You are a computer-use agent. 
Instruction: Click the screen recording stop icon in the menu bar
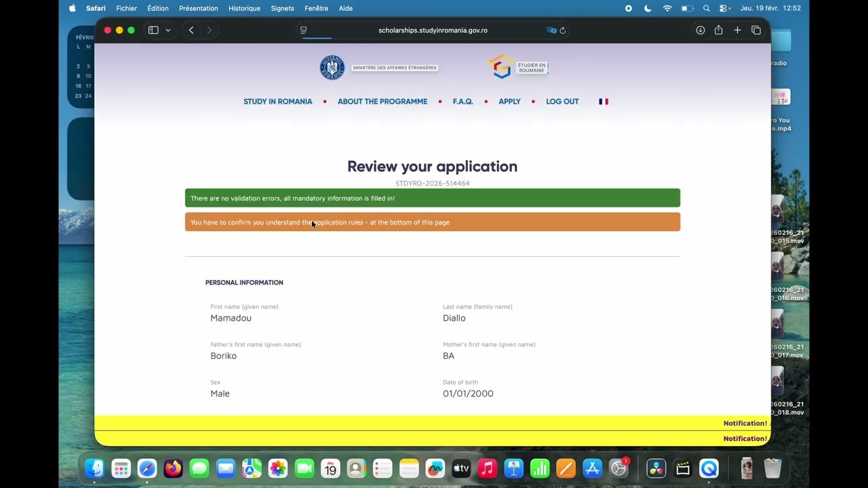pos(629,8)
